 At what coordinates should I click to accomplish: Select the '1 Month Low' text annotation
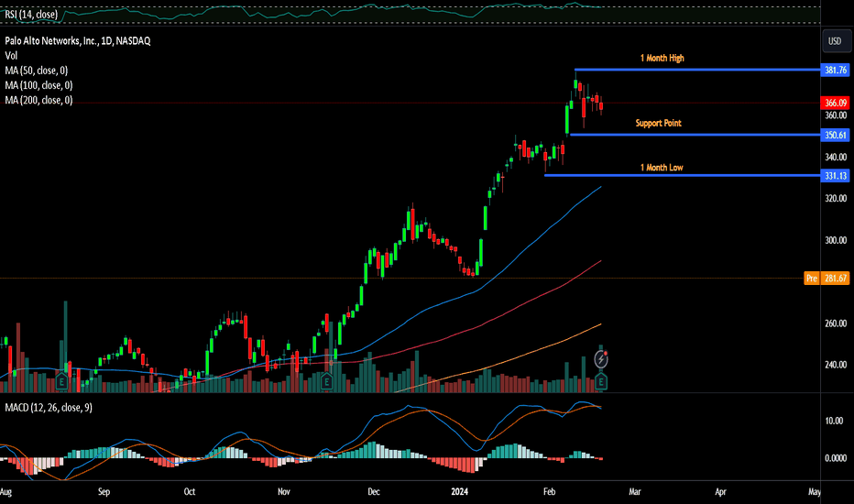(x=662, y=168)
